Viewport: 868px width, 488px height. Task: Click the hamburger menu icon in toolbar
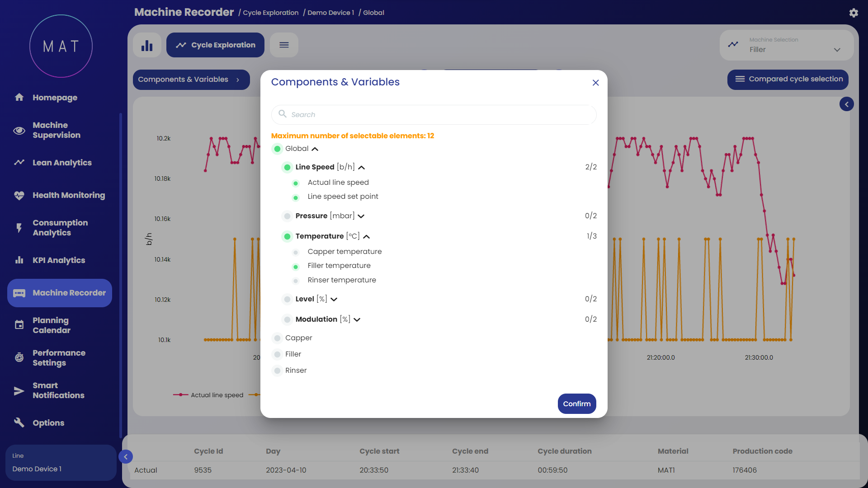(284, 45)
